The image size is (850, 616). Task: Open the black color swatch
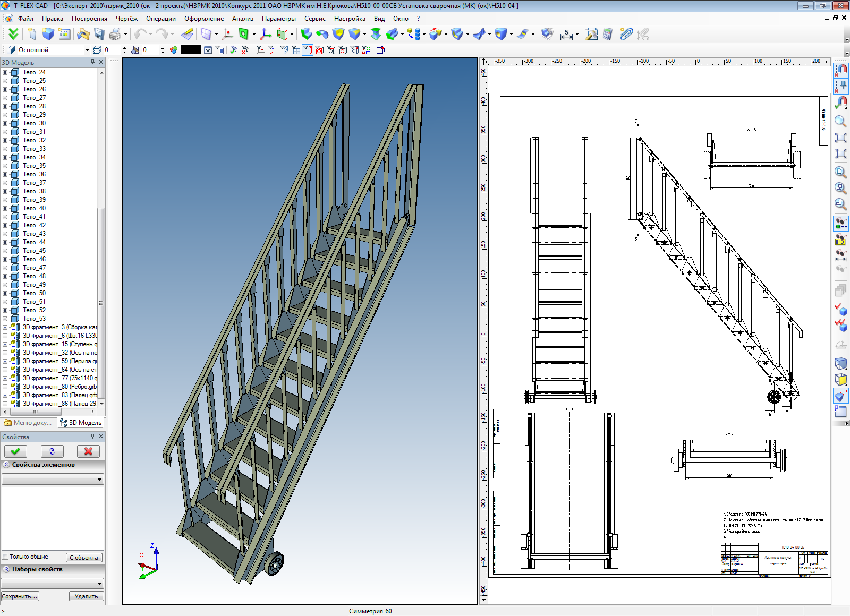click(191, 50)
